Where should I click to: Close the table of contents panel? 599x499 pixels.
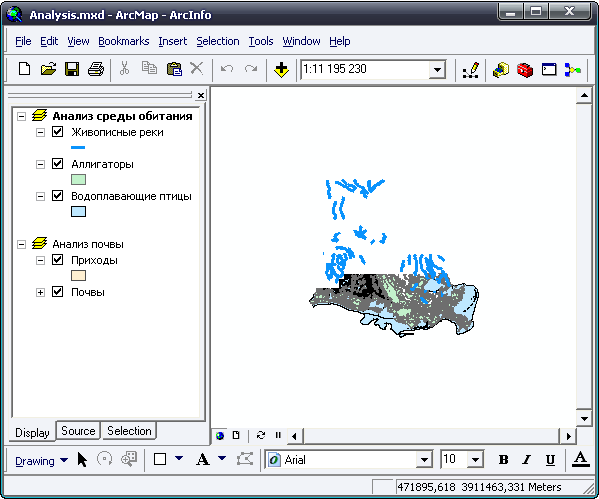[x=201, y=95]
